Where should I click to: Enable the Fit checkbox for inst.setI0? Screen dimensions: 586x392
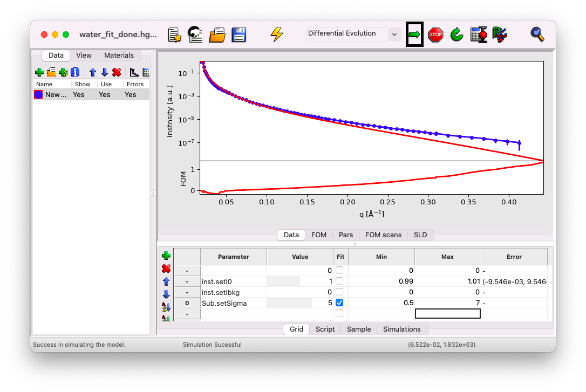[339, 281]
